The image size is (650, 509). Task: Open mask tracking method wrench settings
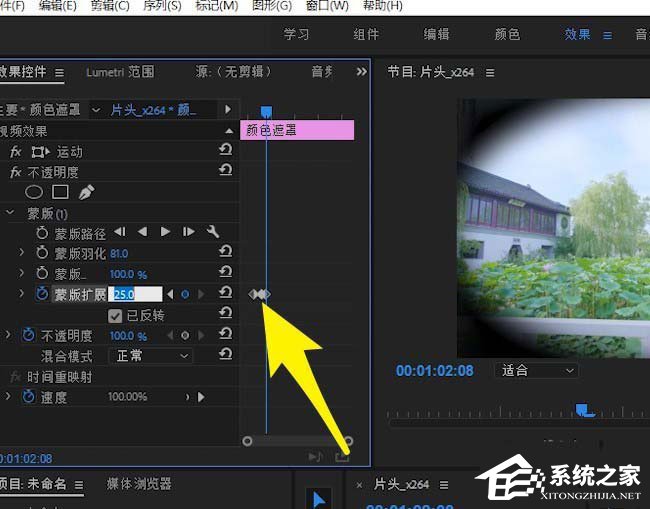point(213,232)
